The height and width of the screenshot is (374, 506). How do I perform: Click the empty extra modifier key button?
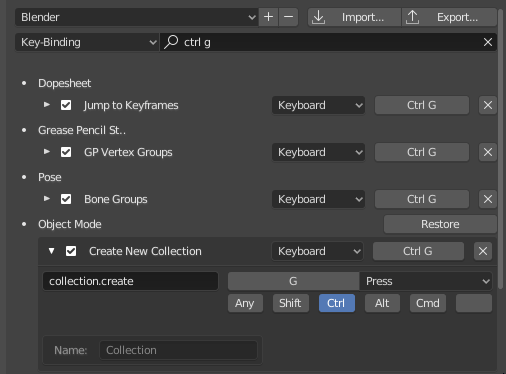[474, 303]
